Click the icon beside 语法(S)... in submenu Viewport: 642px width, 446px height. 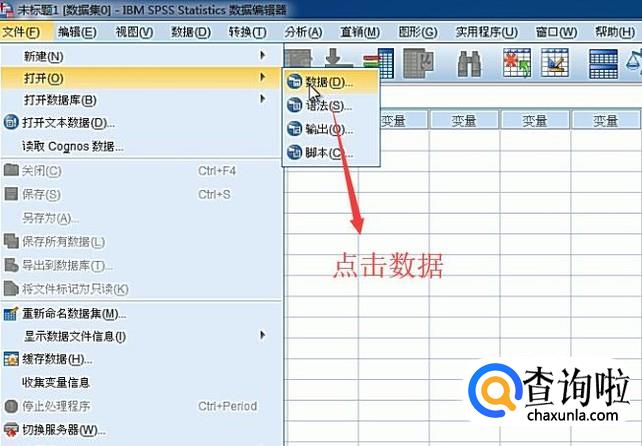coord(294,105)
